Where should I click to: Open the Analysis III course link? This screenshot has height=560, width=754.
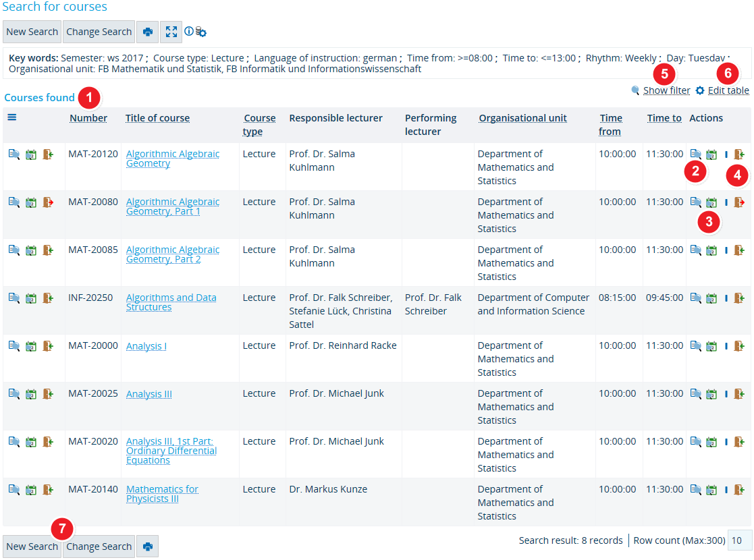(x=149, y=394)
